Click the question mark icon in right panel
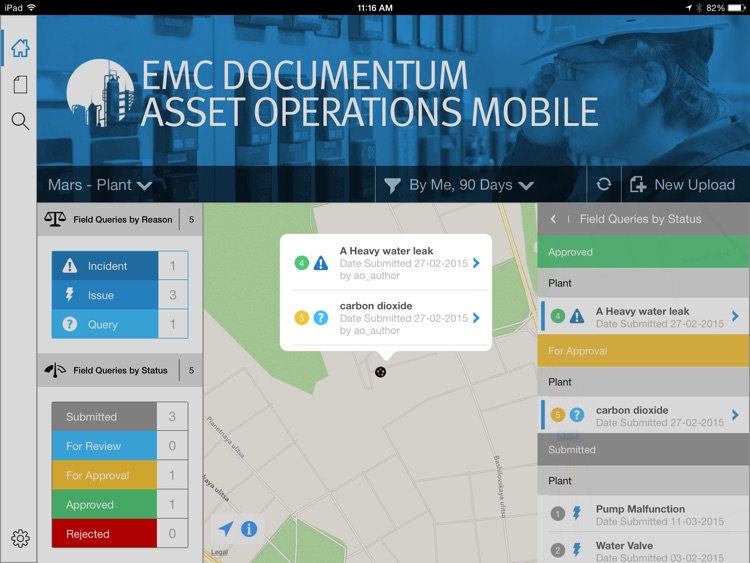Screen dimensions: 750x563 [577, 415]
